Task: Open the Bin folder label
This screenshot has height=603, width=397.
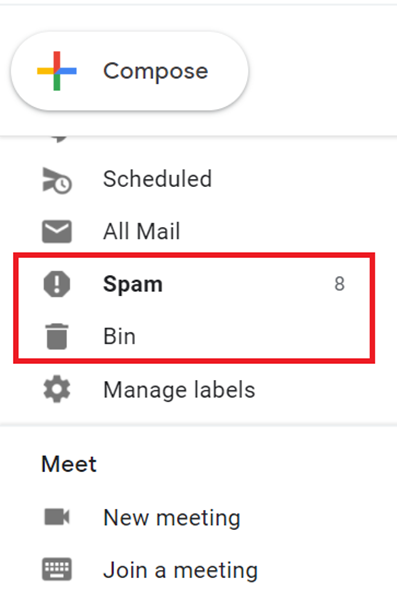Action: pos(119,336)
